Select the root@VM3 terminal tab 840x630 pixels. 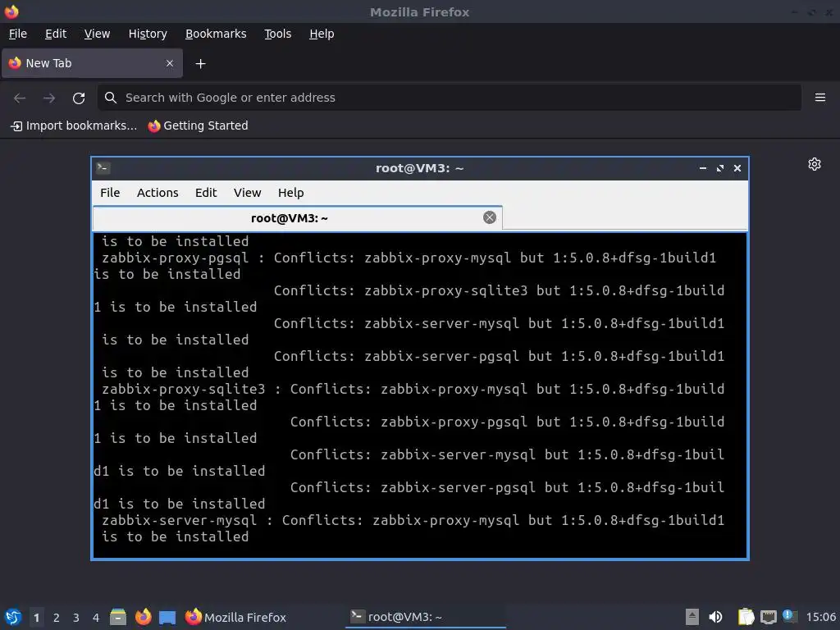[x=297, y=218]
